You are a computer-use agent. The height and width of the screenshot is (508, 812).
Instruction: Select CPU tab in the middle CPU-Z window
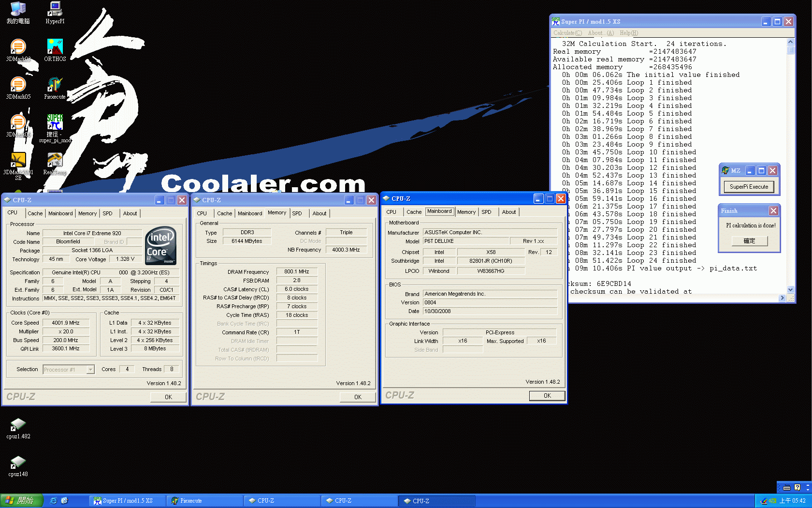tap(202, 213)
